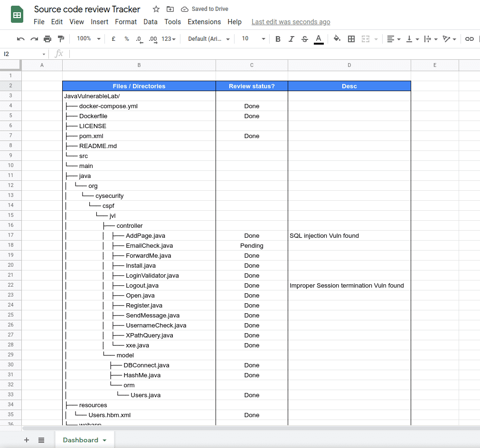This screenshot has width=480, height=448.
Task: Open the horizontal align dropdown
Action: click(394, 39)
